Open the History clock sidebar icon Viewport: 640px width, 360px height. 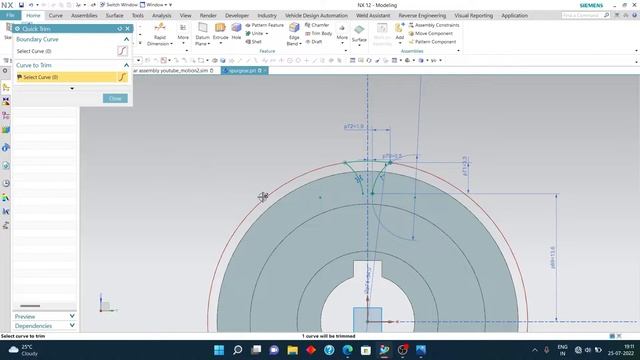6,183
